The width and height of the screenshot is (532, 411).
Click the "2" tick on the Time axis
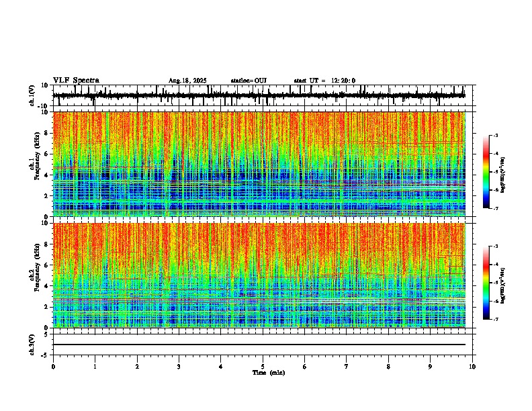tap(137, 367)
